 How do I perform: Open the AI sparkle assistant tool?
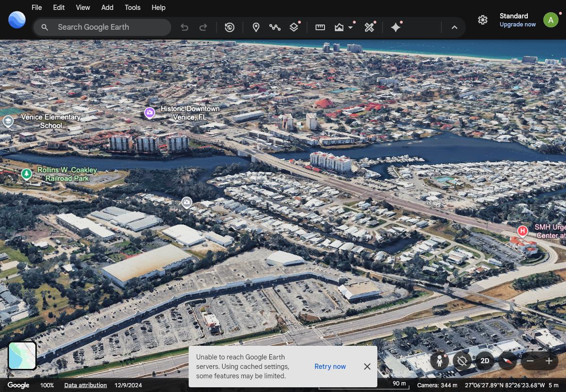click(396, 27)
